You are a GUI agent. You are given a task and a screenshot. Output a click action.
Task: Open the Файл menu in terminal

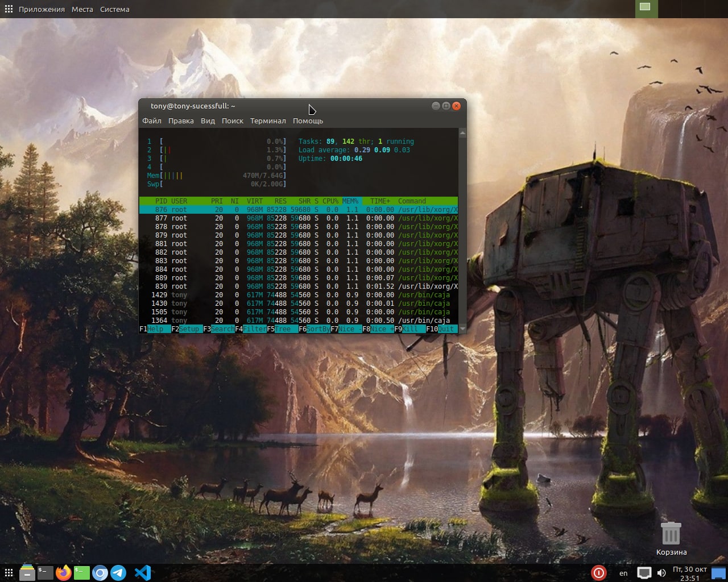coord(152,120)
